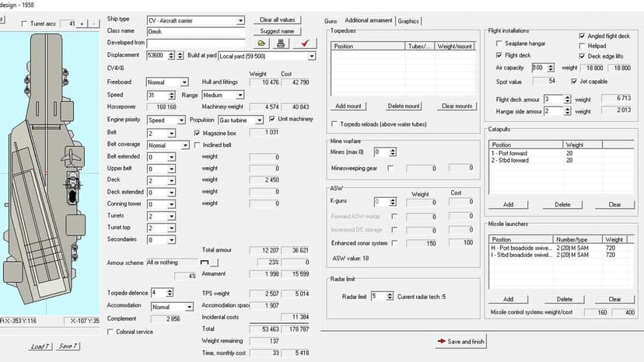
Task: Check the Minesweeping gear box
Action: coord(390,168)
